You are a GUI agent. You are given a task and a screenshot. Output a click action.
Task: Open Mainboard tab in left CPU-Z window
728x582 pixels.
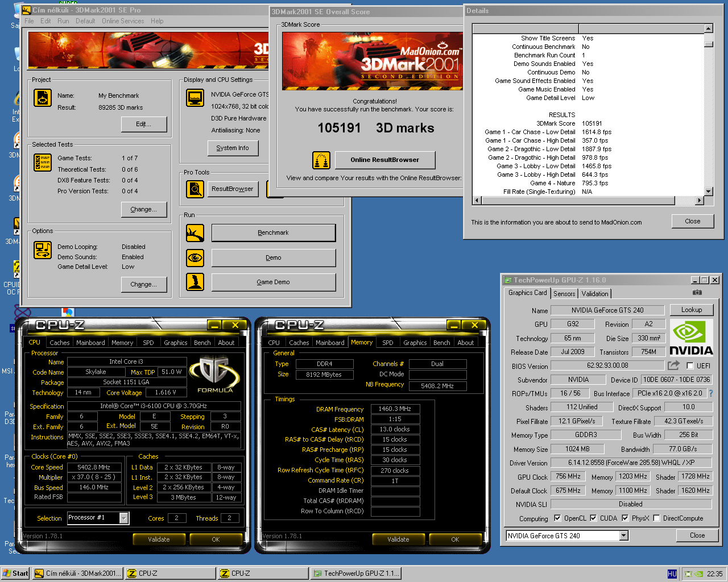90,343
